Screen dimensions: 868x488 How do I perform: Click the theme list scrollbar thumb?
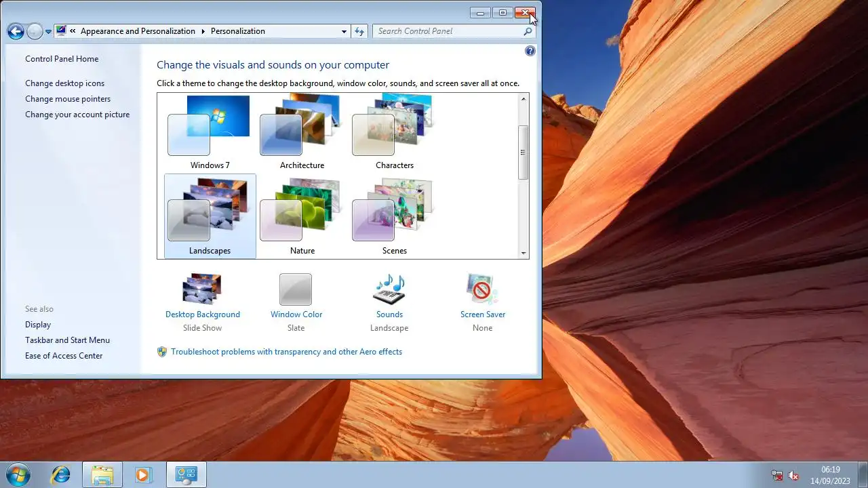click(x=523, y=152)
